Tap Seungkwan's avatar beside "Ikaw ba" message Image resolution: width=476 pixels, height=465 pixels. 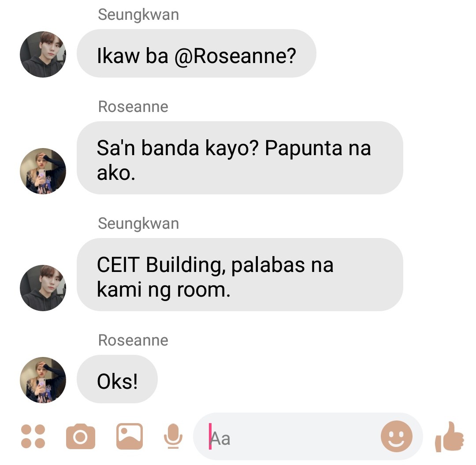[x=43, y=54]
